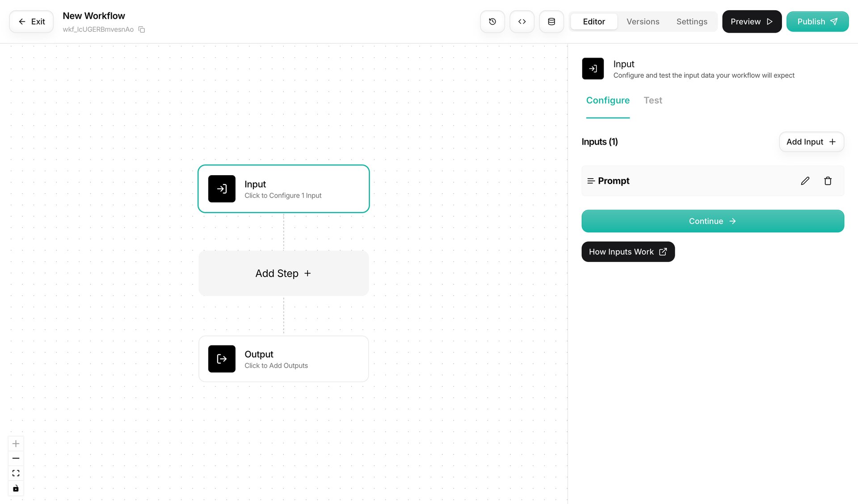Select the Configure tab
858x504 pixels.
point(608,100)
